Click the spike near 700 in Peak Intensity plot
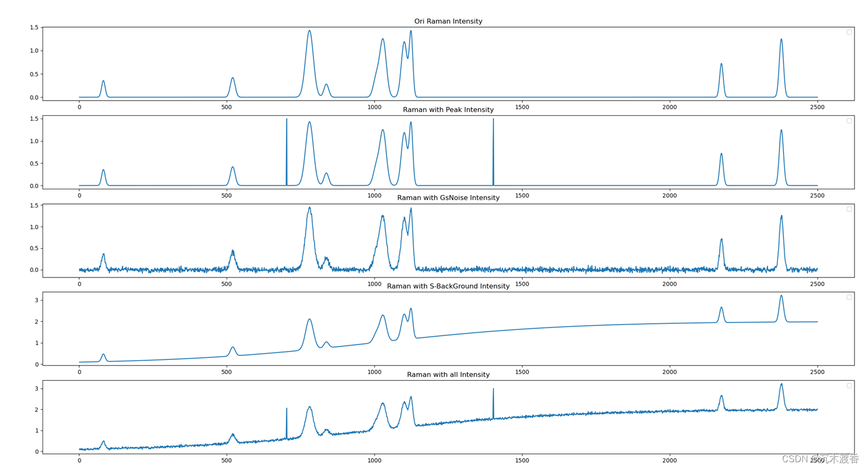Viewport: 868px width, 469px height. (287, 151)
